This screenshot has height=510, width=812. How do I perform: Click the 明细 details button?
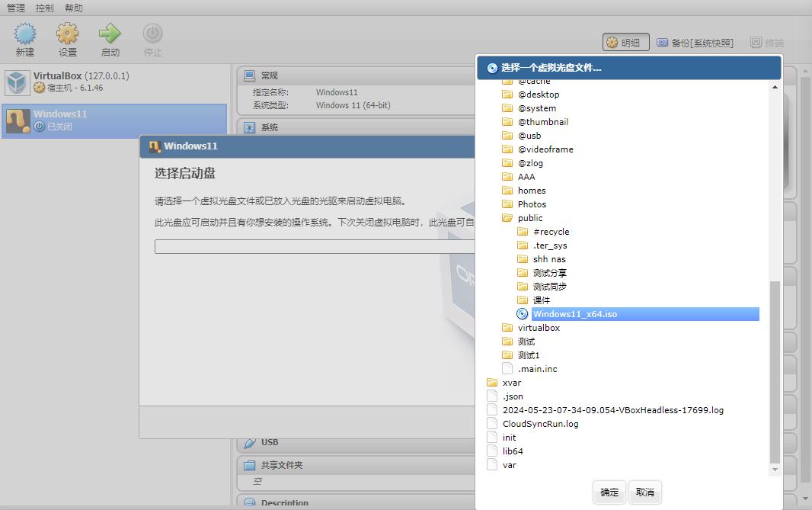click(625, 43)
